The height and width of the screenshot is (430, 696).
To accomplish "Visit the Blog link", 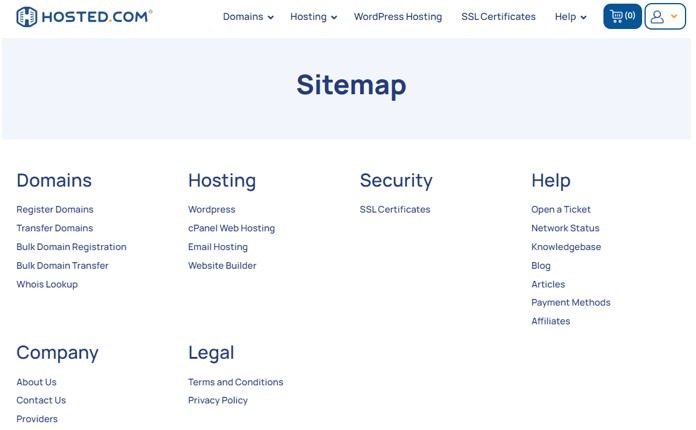I will pos(541,265).
